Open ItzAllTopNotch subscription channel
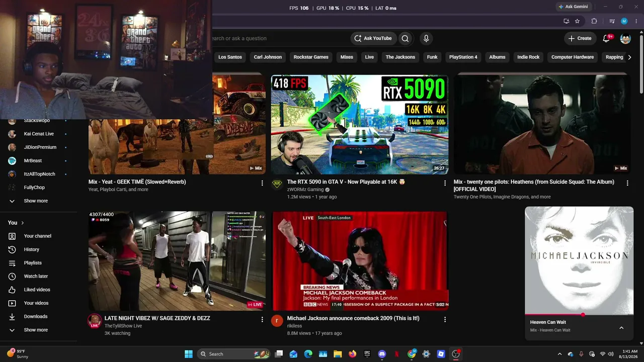Screen dimensions: 644x362 click(x=38, y=174)
